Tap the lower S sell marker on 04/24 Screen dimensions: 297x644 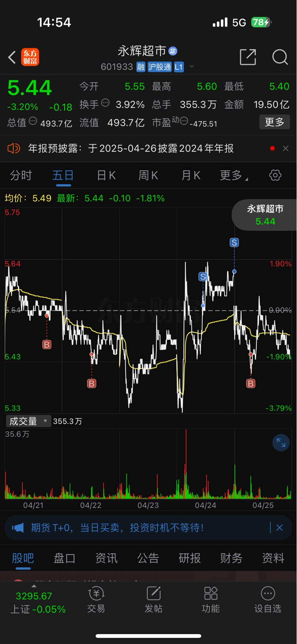click(203, 277)
